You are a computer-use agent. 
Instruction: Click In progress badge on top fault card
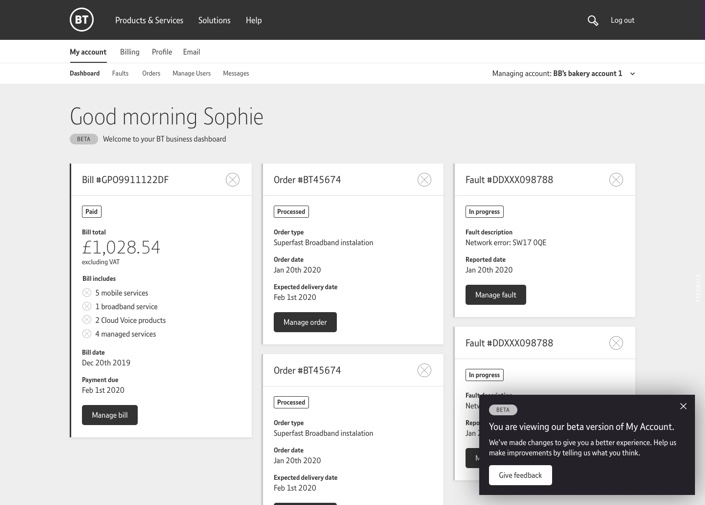[x=484, y=211]
